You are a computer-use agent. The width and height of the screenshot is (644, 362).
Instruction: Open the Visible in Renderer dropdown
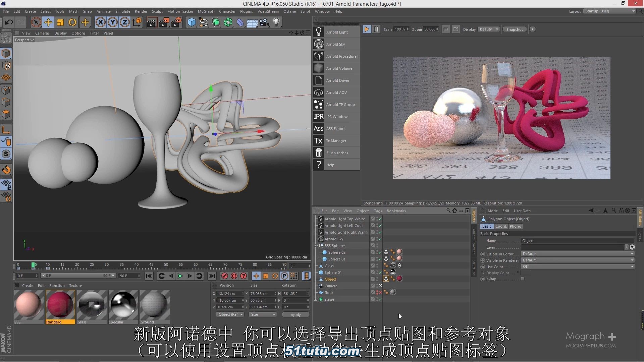[578, 260]
